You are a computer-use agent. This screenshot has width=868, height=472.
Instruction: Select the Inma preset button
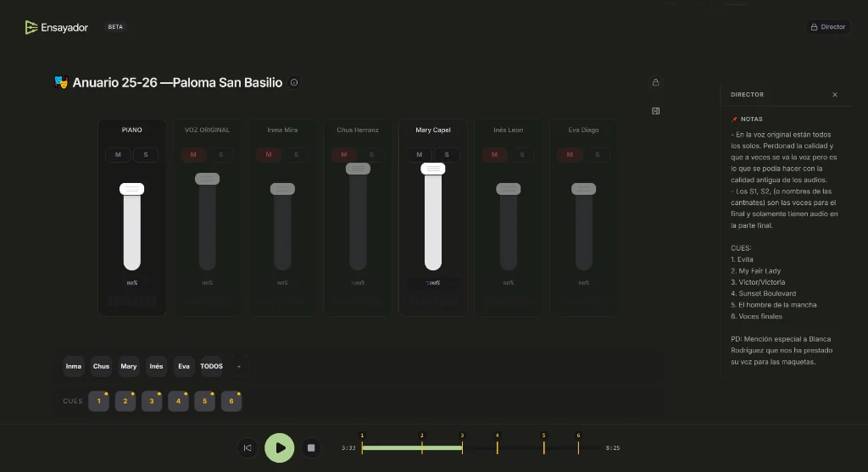(x=74, y=366)
